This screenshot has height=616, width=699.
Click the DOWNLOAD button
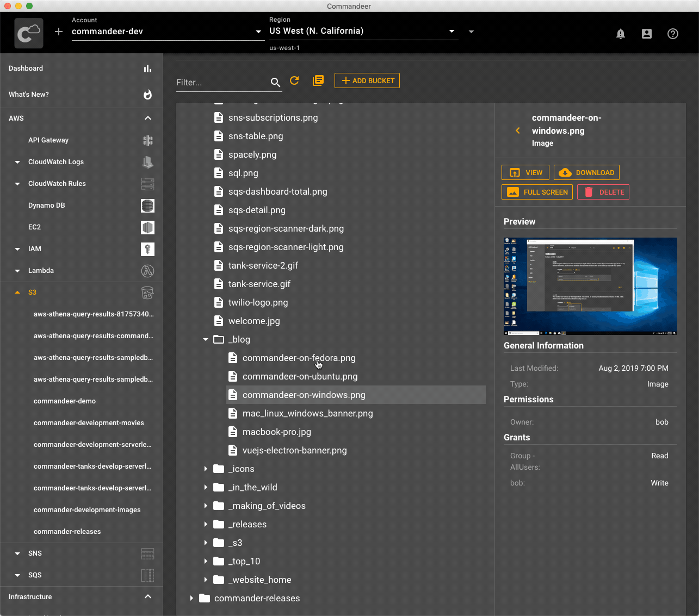click(586, 172)
